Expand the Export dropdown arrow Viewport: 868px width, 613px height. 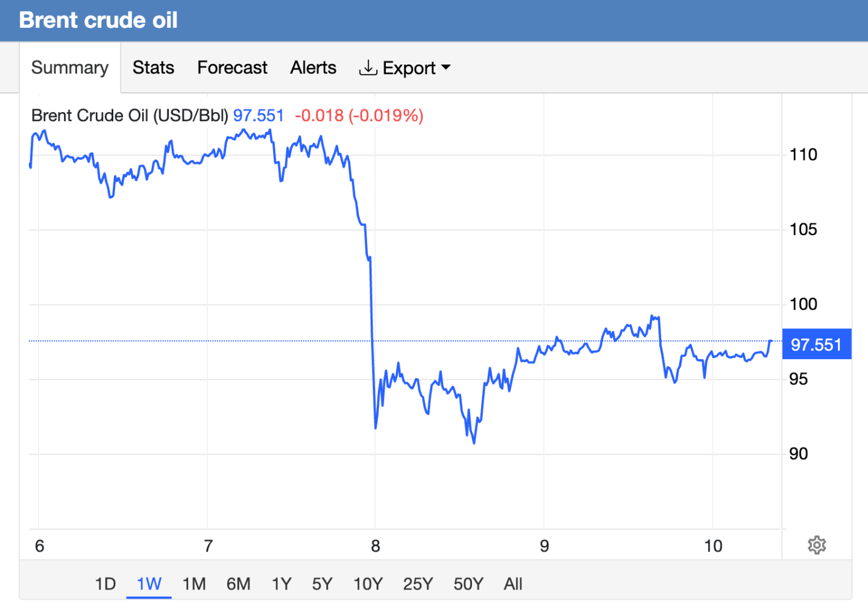446,68
